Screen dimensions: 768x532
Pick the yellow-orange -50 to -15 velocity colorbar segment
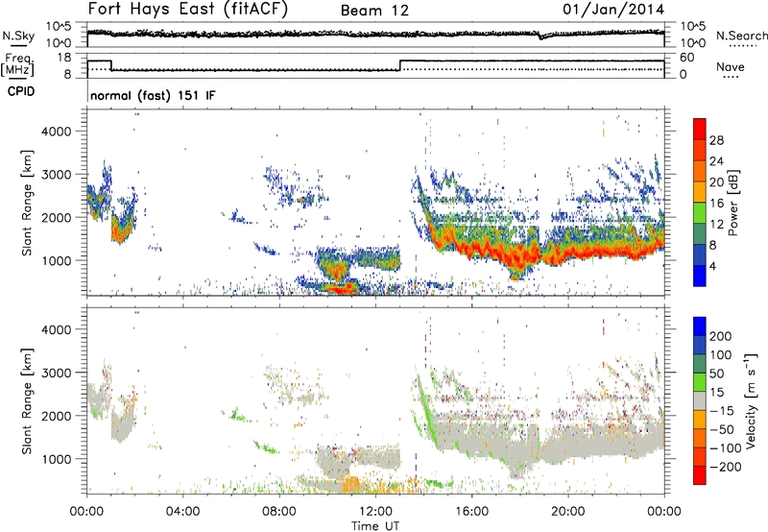(700, 420)
